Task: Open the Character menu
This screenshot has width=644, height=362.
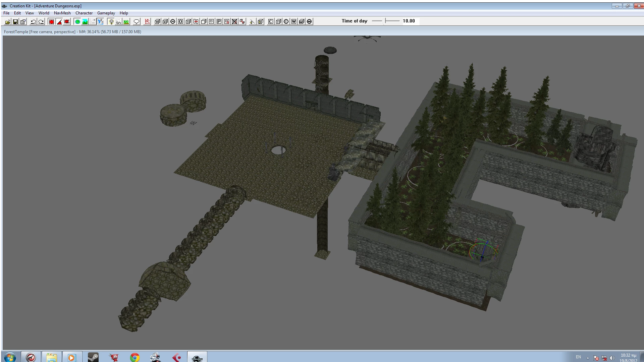Action: tap(84, 13)
